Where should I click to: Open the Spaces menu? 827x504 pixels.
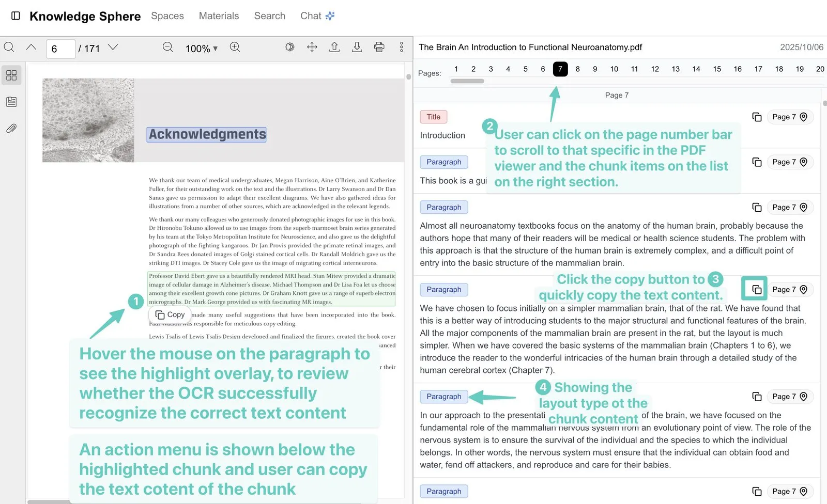tap(167, 16)
